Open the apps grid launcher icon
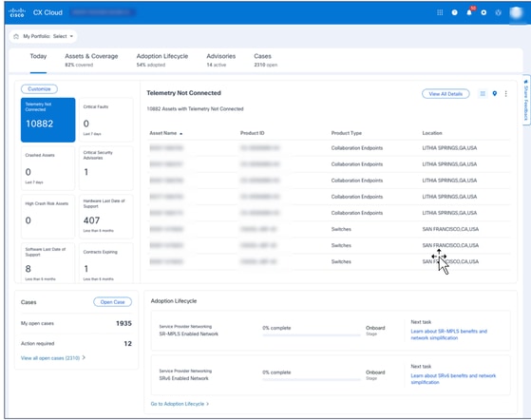The width and height of the screenshot is (531, 420). pyautogui.click(x=440, y=12)
